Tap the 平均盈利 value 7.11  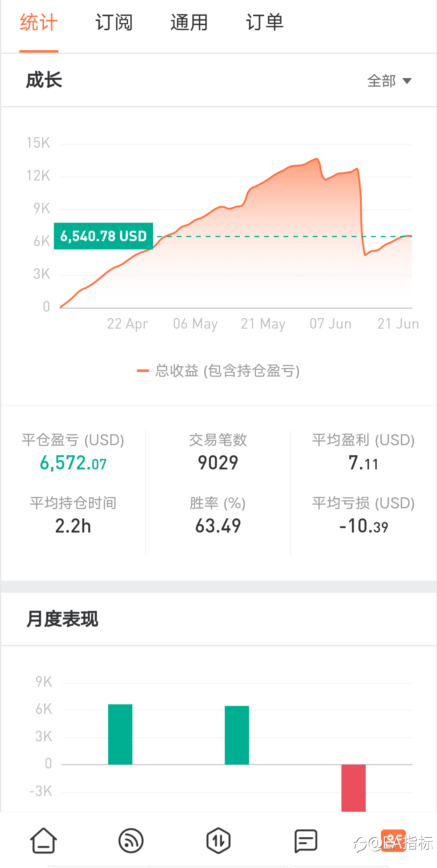click(x=363, y=463)
